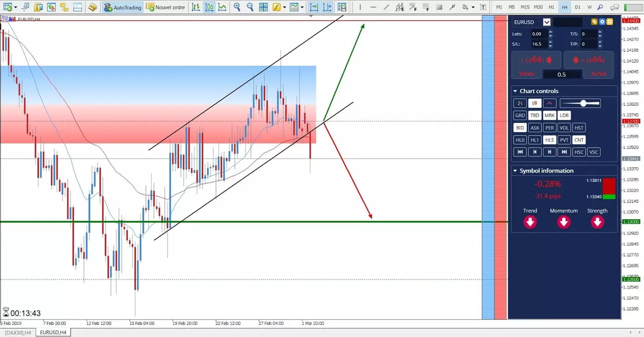Switch to H1 timeframe

click(x=551, y=7)
